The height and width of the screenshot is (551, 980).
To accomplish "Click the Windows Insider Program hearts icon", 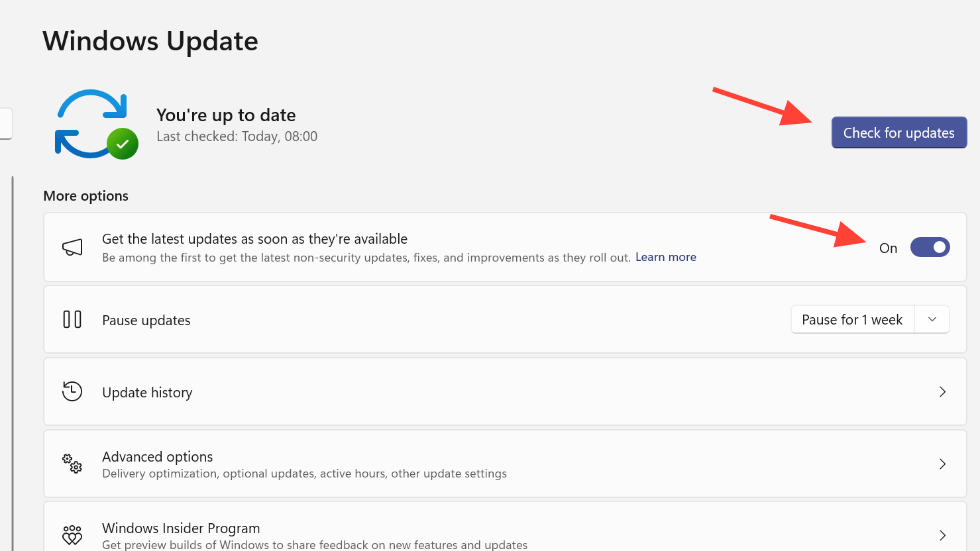I will 72,535.
